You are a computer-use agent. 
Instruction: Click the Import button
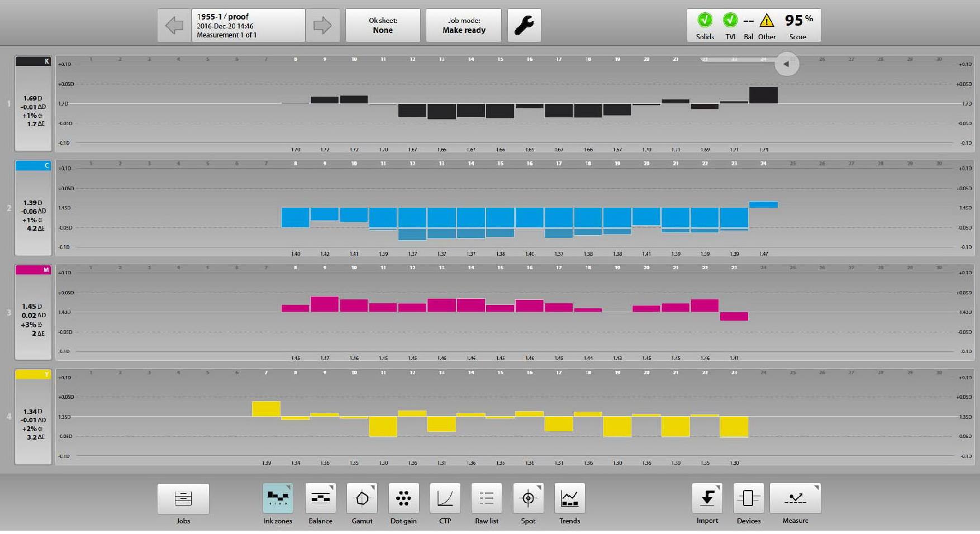[707, 499]
